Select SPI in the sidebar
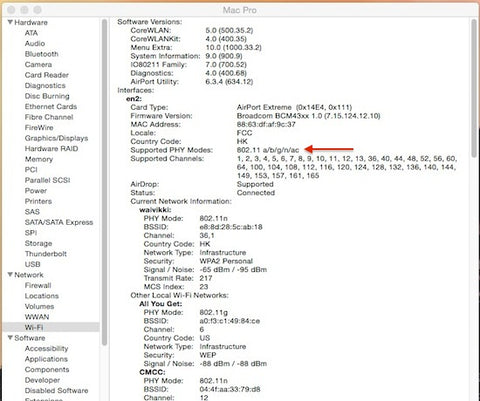Image resolution: width=480 pixels, height=401 pixels. click(x=31, y=233)
